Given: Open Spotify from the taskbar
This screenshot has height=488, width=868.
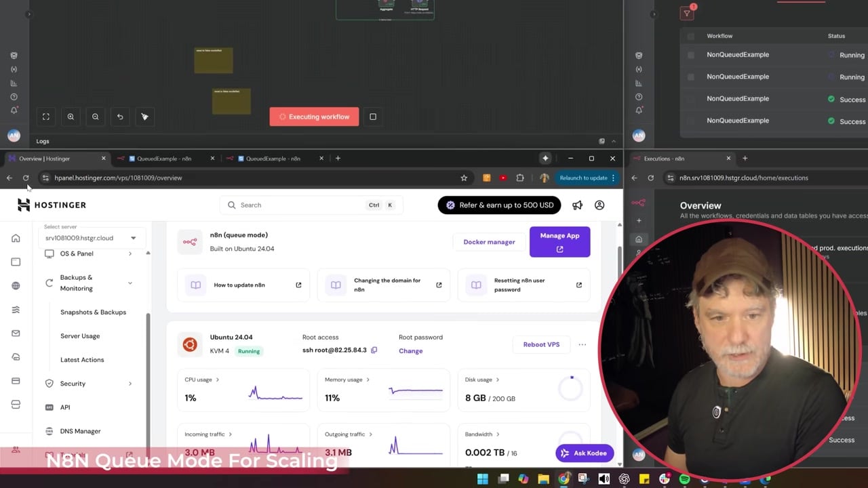Looking at the screenshot, I should pos(684,479).
